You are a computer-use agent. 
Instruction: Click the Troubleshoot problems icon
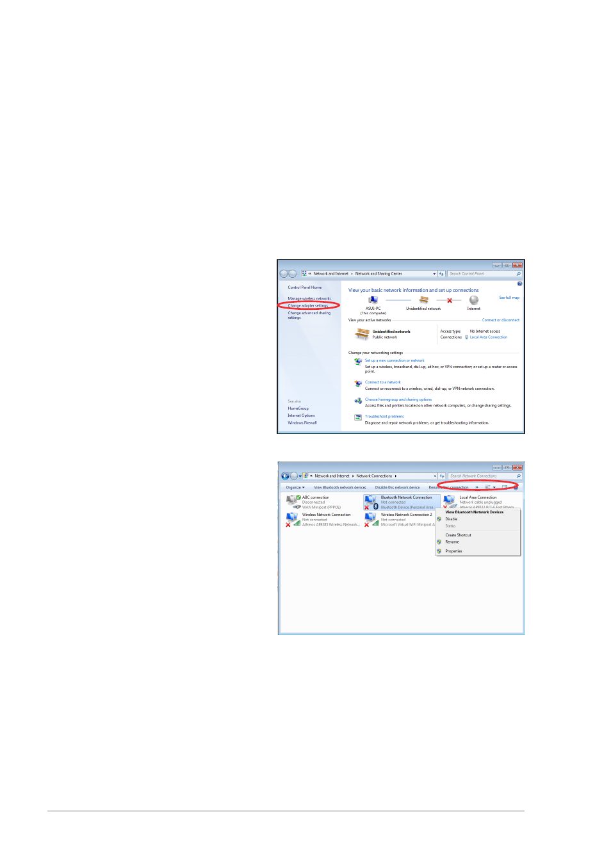(358, 417)
